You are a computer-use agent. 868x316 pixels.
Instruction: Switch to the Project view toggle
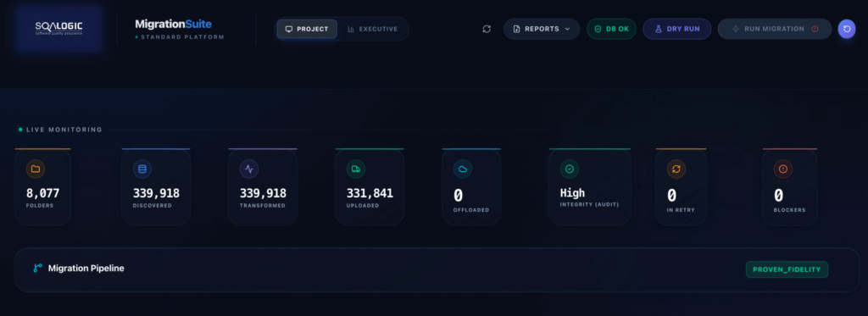tap(307, 29)
